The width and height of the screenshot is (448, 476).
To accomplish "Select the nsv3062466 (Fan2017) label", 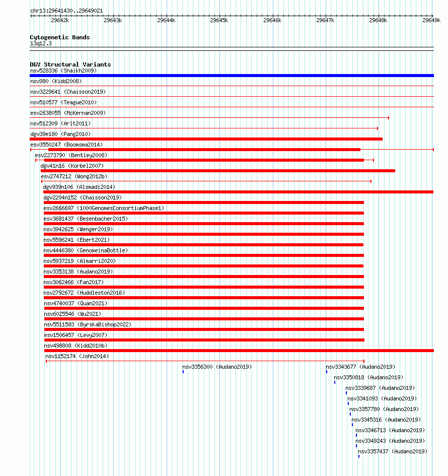I will tap(73, 282).
